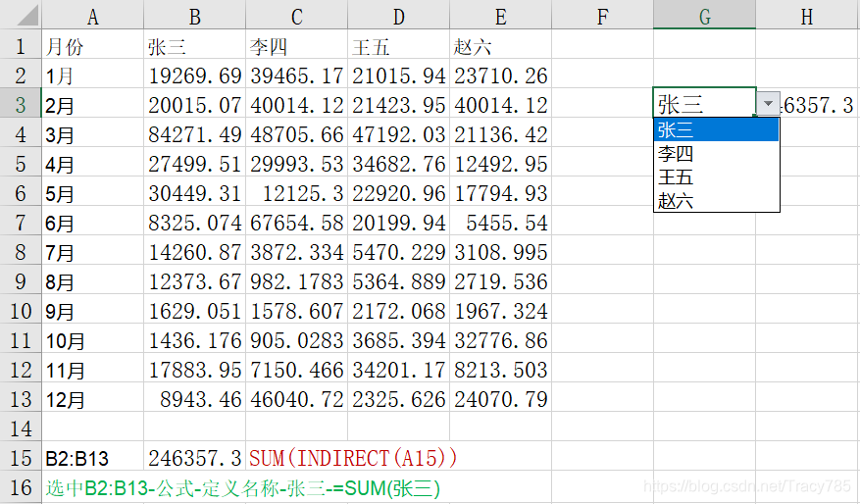Select row 13 header
Viewport: 860px width, 504px height.
tap(21, 398)
